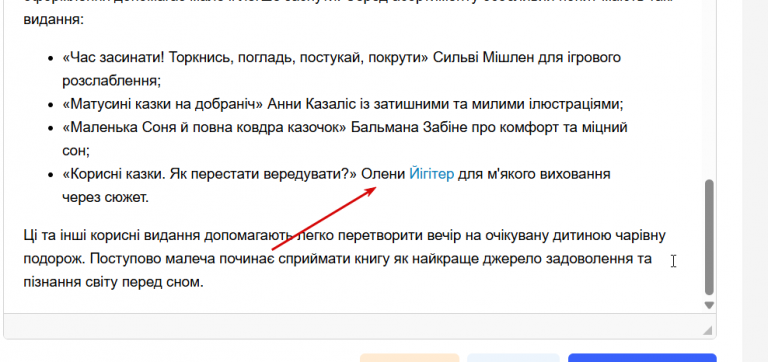
Task: Click the editor resize handle corner
Action: pos(707,330)
